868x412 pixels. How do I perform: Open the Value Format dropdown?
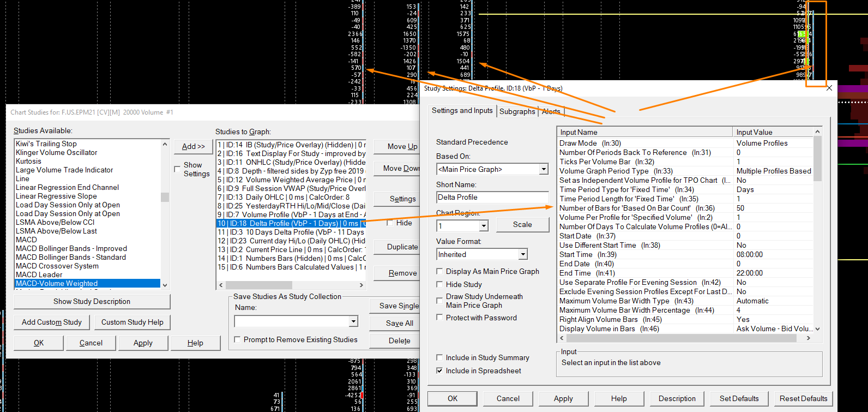[x=523, y=254]
